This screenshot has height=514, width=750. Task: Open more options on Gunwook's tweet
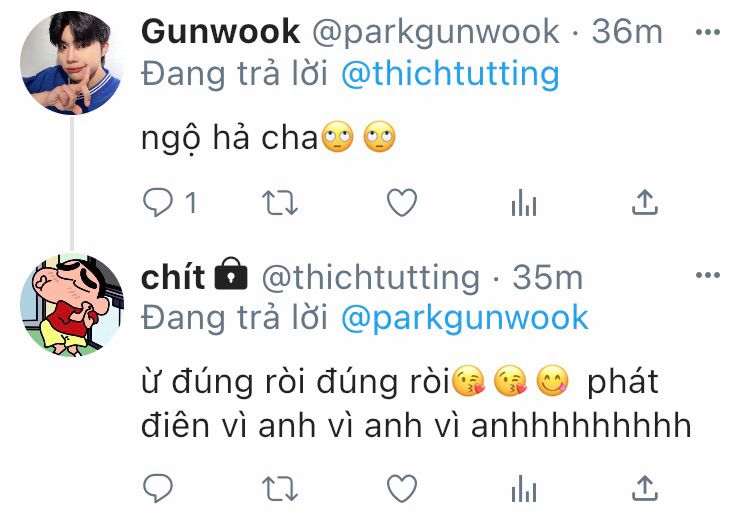tap(708, 32)
